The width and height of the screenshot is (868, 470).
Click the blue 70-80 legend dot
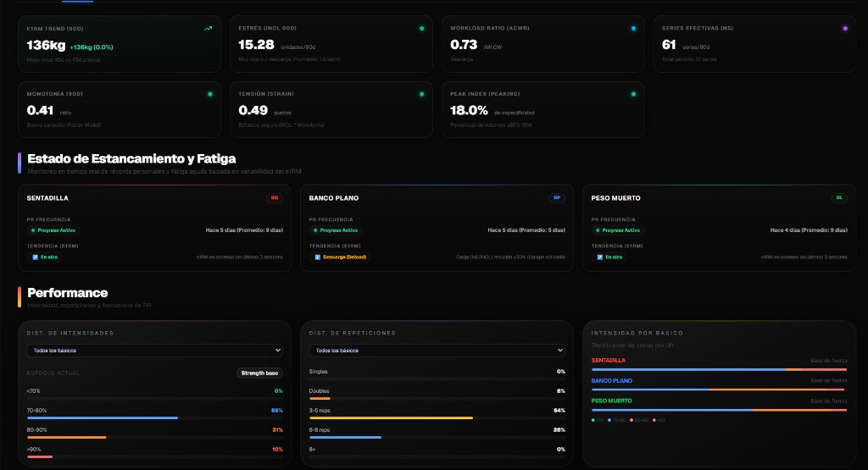pyautogui.click(x=609, y=420)
